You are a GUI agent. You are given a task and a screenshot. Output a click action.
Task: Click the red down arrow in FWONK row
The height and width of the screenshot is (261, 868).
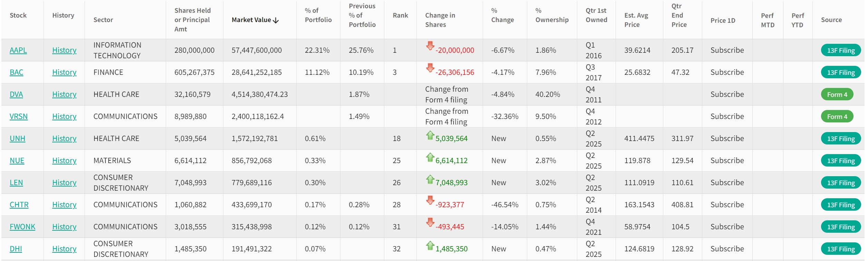coord(430,222)
